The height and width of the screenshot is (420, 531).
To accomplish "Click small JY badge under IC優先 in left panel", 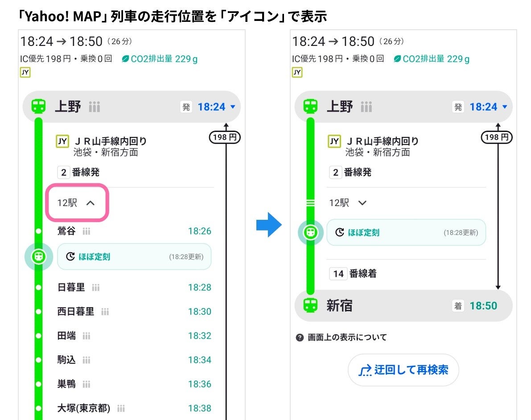I will [25, 72].
